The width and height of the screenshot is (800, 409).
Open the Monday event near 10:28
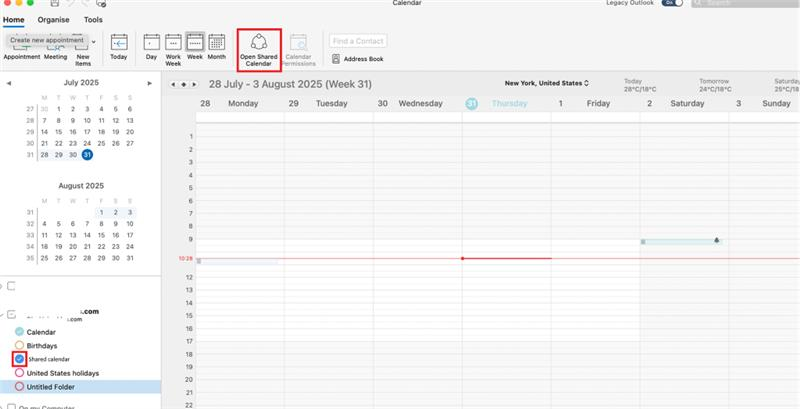238,262
